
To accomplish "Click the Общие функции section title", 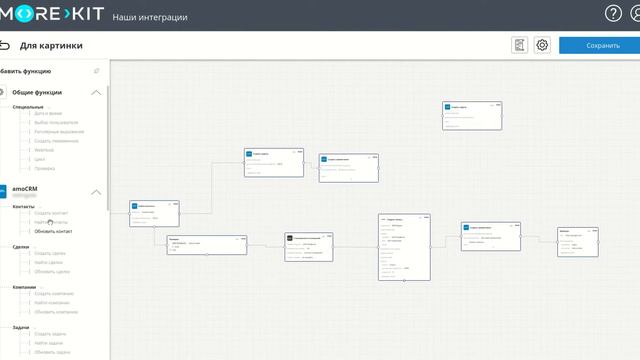I will pyautogui.click(x=37, y=92).
